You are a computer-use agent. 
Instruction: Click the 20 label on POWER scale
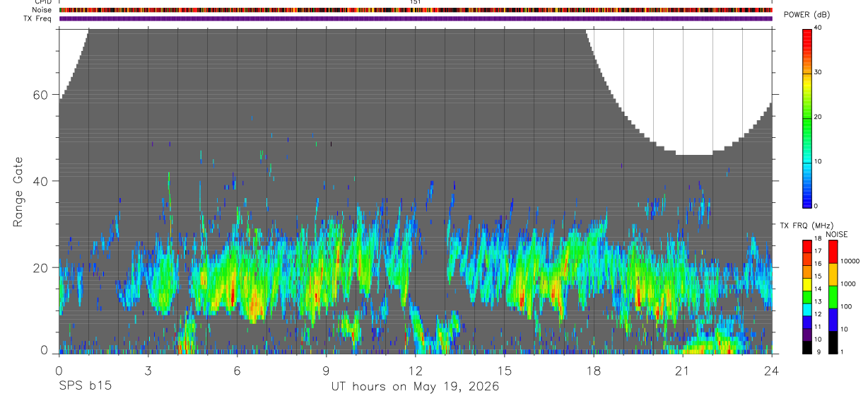coord(818,117)
